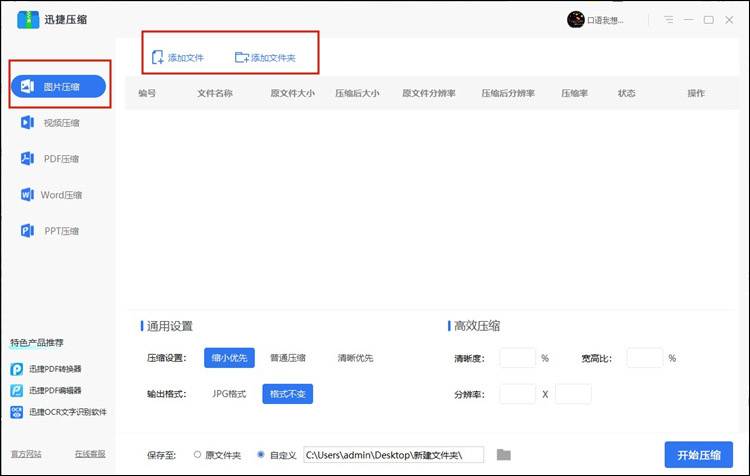Open the hamburger menu in title bar
Viewport: 750px width, 476px height.
[668, 19]
